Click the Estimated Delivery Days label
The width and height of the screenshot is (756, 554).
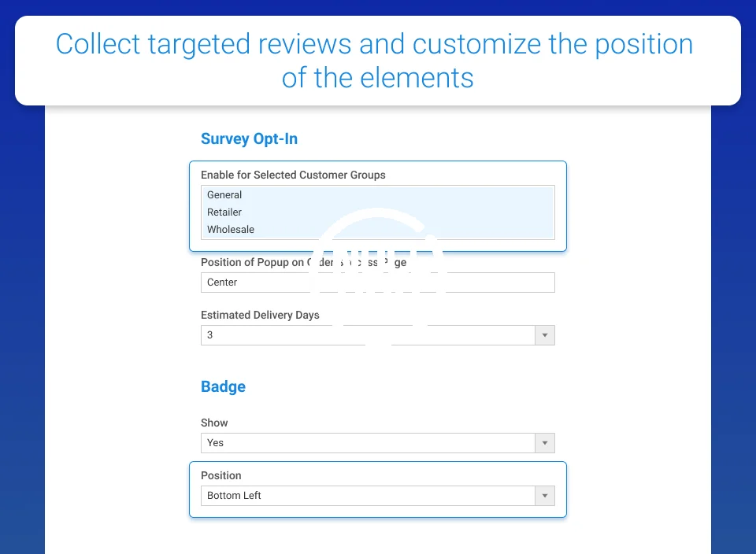[x=260, y=315]
